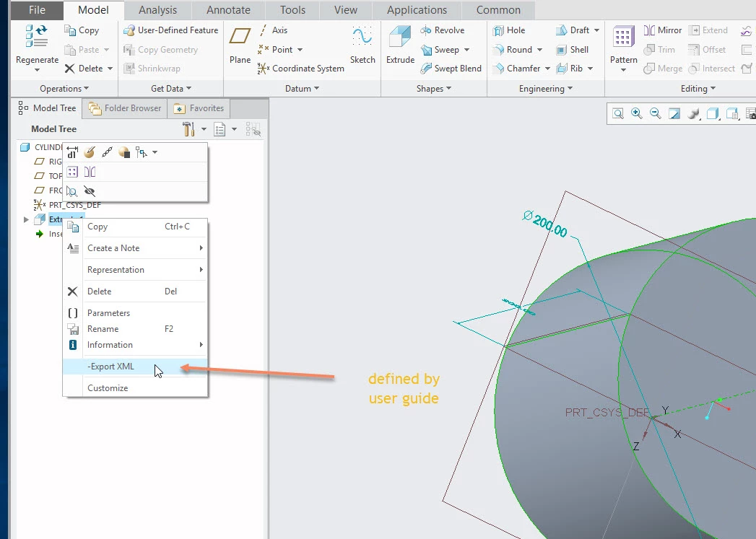756x539 pixels.
Task: Hide the selected feature via eye icon
Action: tap(90, 191)
